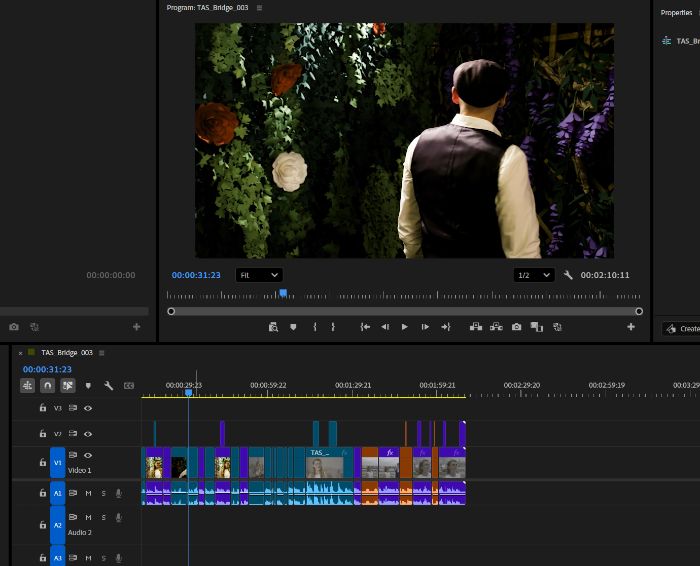Go to In point in Program monitor
Viewport: 700px width, 566px height.
pyautogui.click(x=365, y=327)
